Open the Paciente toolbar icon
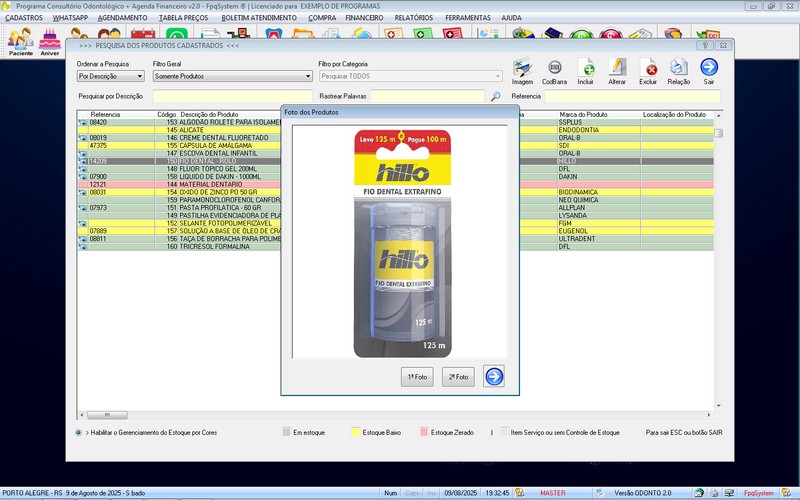The width and height of the screenshot is (800, 500). point(21,40)
